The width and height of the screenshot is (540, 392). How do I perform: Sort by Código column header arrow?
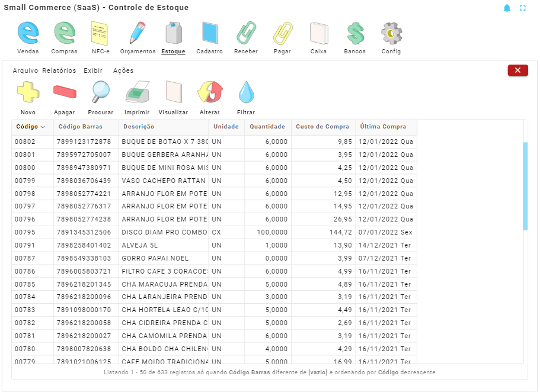[43, 127]
